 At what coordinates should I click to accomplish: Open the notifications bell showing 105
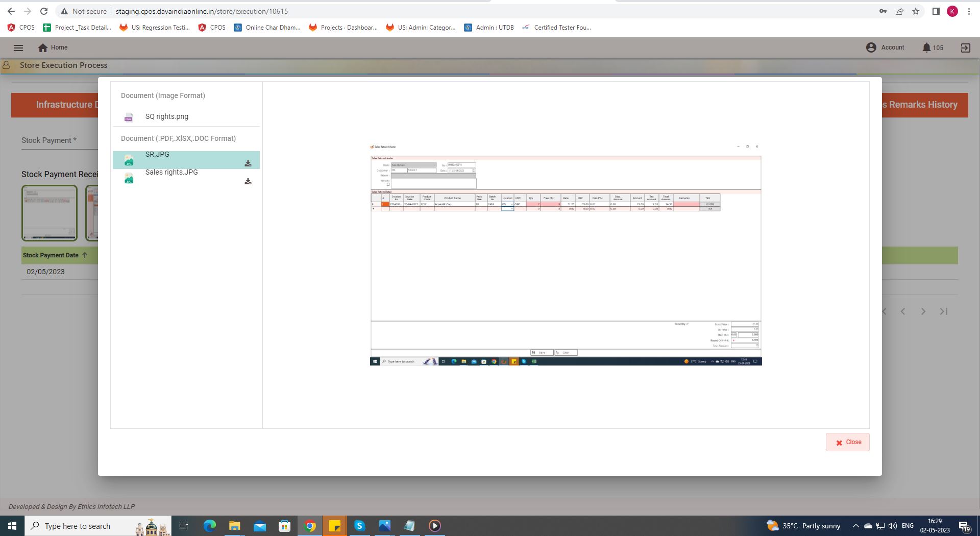[926, 47]
